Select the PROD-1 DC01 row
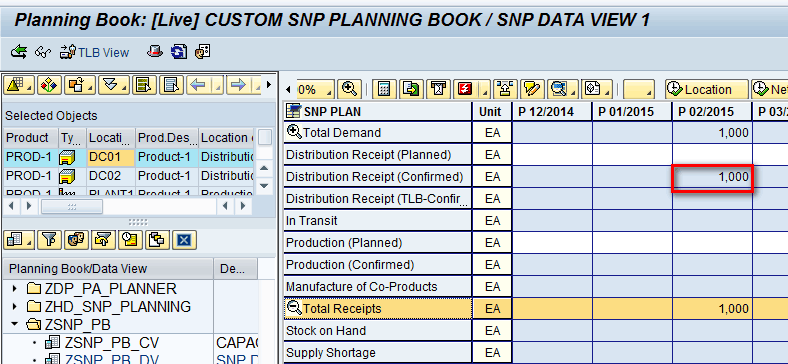Screen dimensions: 788x364 tap(129, 157)
